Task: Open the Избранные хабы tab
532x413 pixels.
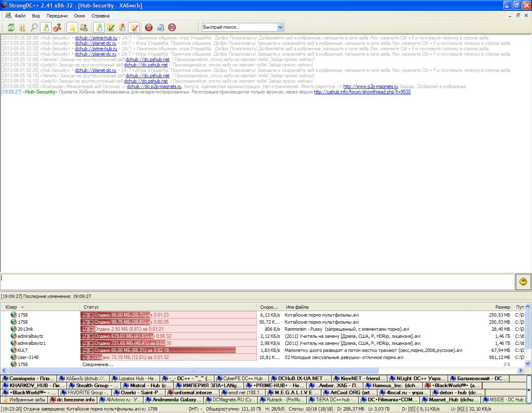Action: (x=24, y=400)
